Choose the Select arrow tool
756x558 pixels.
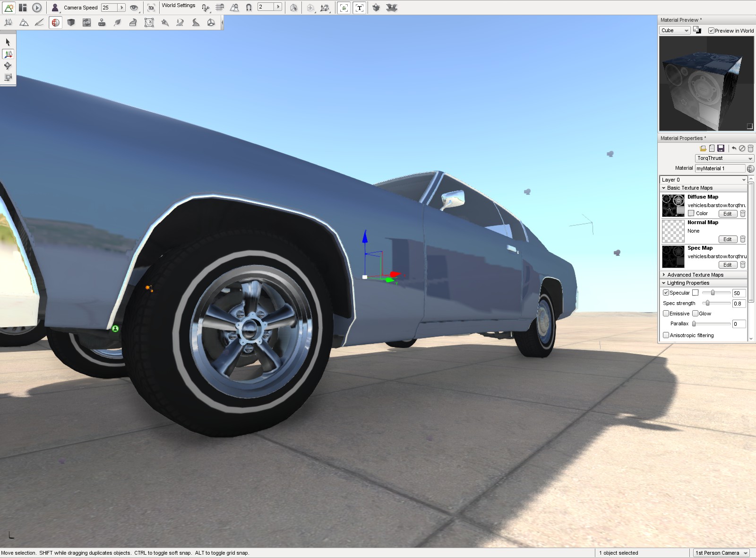[8, 42]
